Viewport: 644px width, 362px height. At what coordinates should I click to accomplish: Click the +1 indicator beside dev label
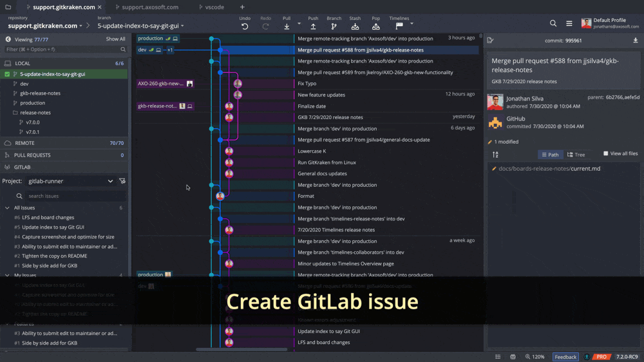[169, 50]
